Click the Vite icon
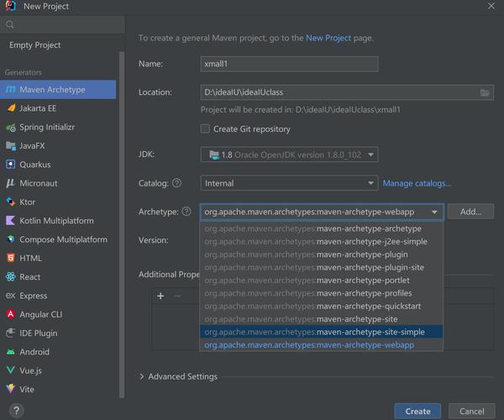 click(11, 389)
